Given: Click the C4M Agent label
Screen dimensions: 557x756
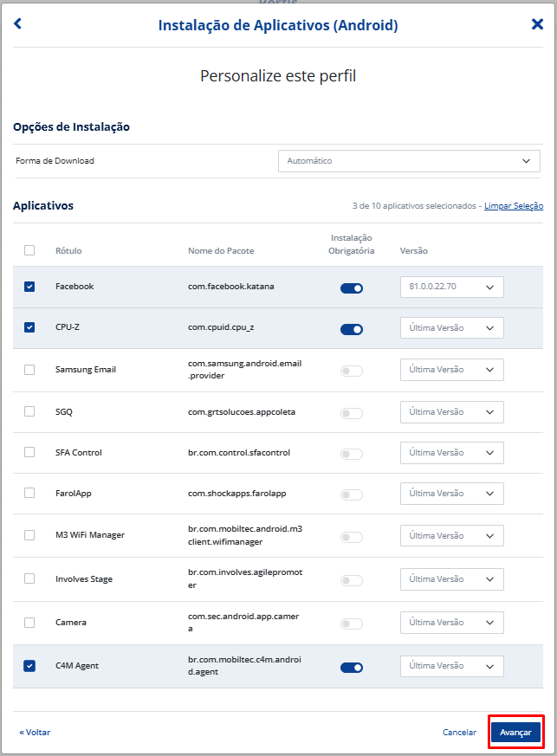Looking at the screenshot, I should (x=77, y=666).
